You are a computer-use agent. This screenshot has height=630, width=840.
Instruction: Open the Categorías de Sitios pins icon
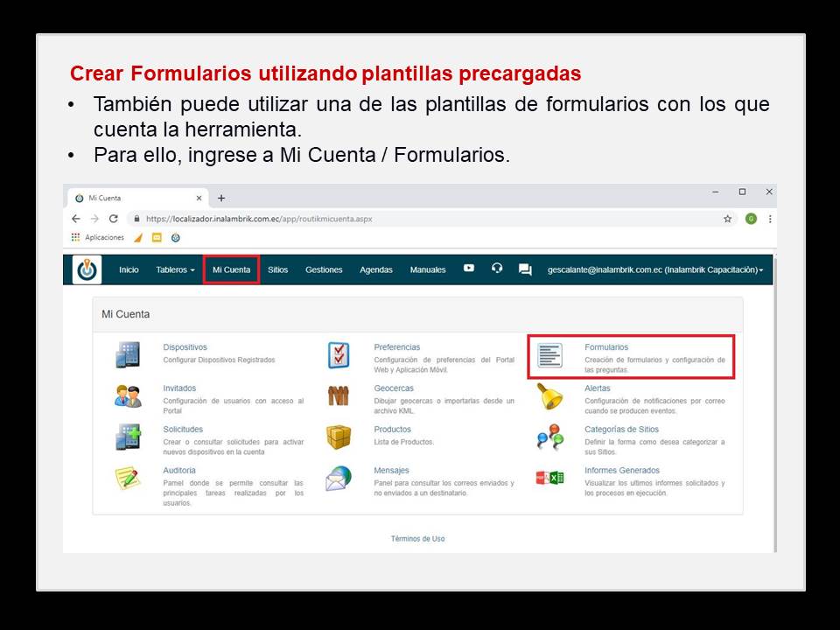(549, 437)
